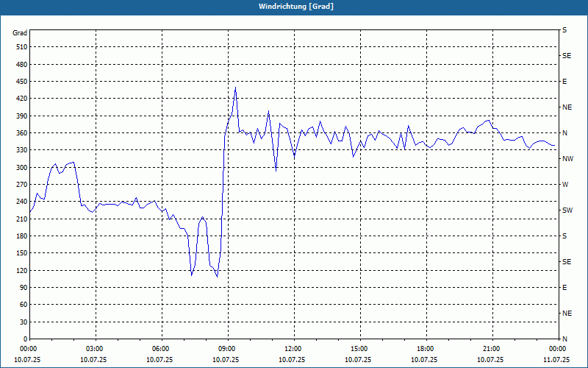Click the N compass label at 360 level
588x368 pixels.
[564, 133]
